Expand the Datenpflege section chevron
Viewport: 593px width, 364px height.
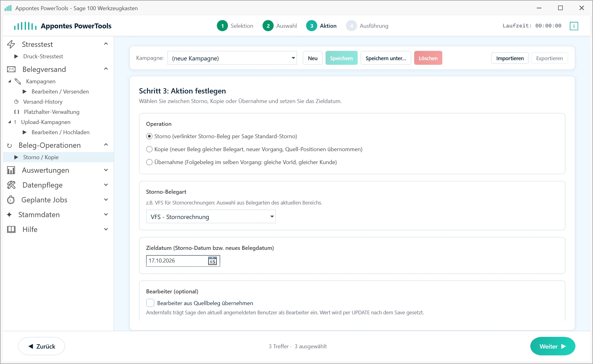106,185
